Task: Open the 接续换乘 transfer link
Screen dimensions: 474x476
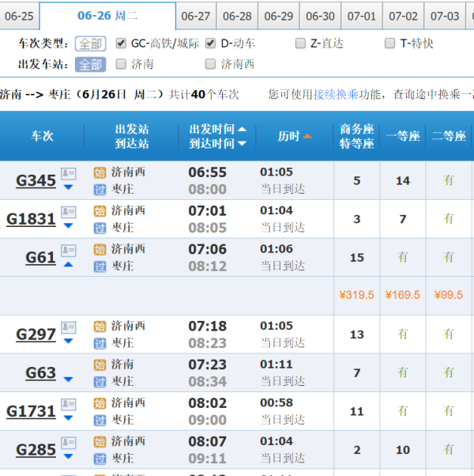Action: [x=336, y=94]
